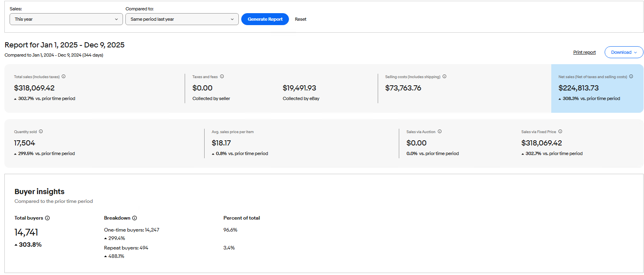644x275 pixels.
Task: Click the info icon beside Total sales
Action: point(64,77)
